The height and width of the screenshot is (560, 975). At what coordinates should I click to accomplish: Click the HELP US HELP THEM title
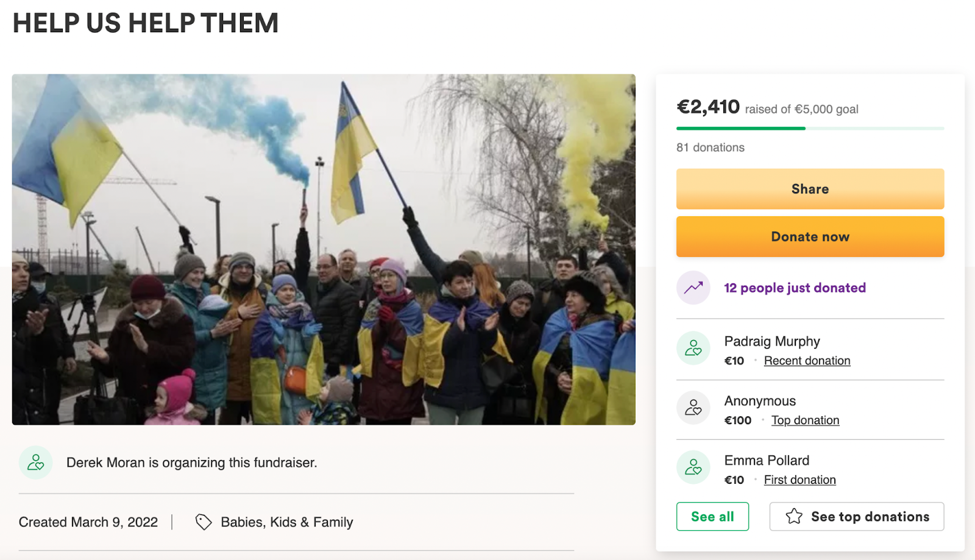click(x=146, y=23)
